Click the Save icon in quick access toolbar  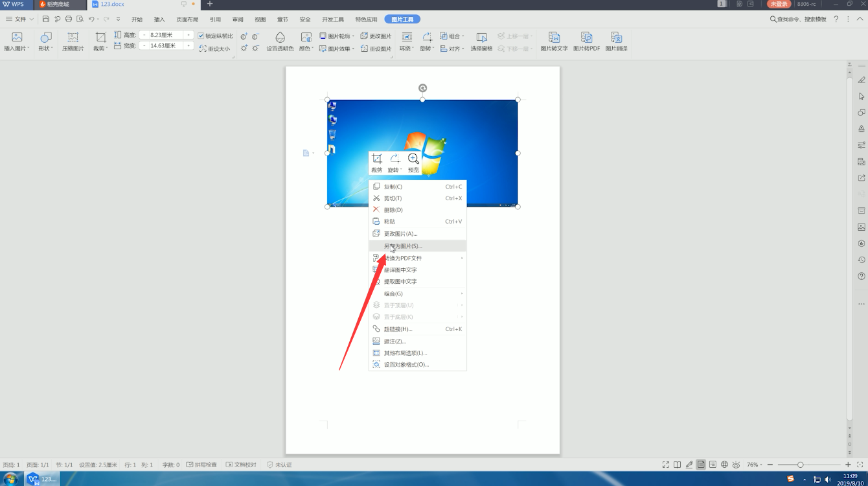coord(46,19)
